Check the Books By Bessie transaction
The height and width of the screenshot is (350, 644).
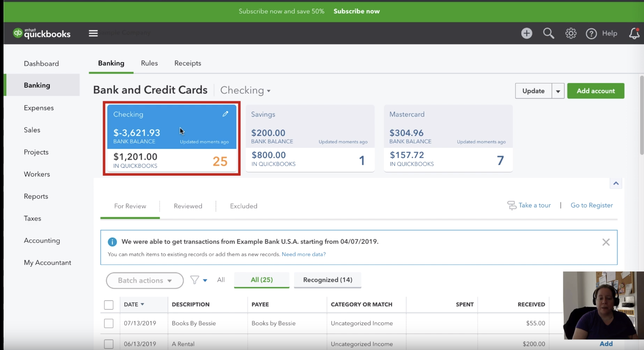109,323
